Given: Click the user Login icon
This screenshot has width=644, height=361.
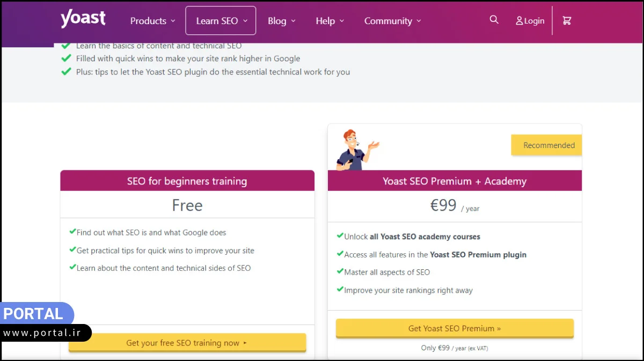Looking at the screenshot, I should (x=519, y=21).
